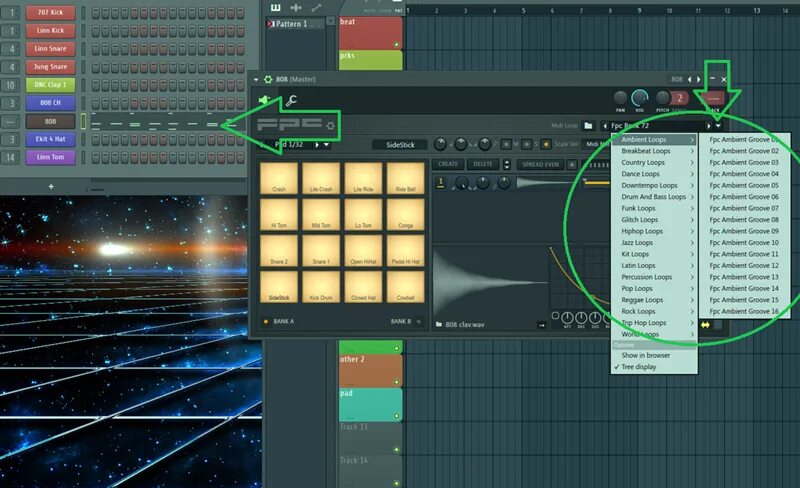Image resolution: width=800 pixels, height=488 pixels.
Task: Select the DNC Clap 1 channel button
Action: pyautogui.click(x=50, y=85)
